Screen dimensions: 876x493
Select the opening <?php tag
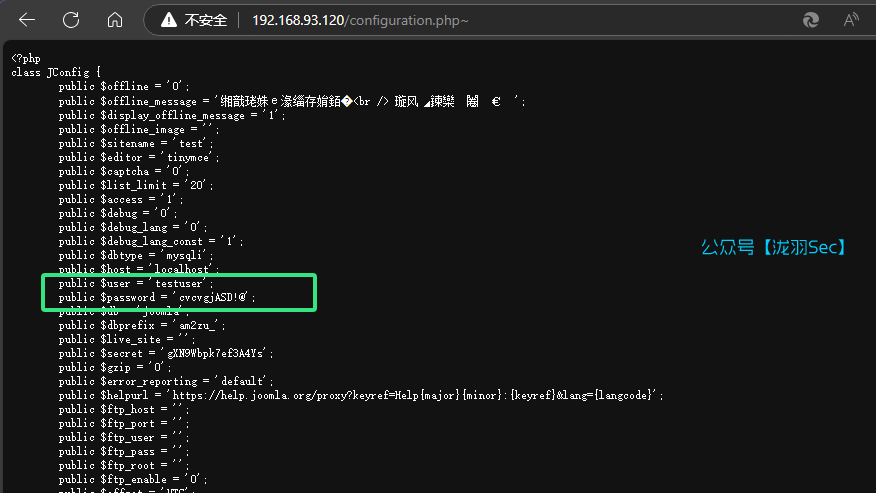click(x=26, y=58)
